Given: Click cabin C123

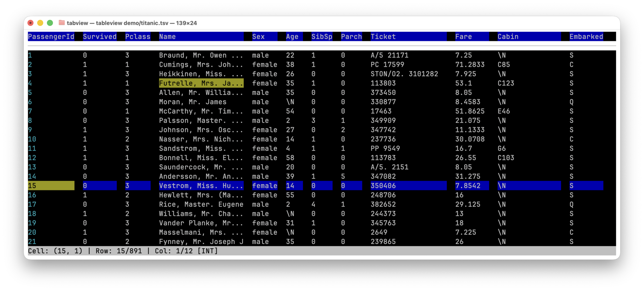Looking at the screenshot, I should pyautogui.click(x=506, y=83).
